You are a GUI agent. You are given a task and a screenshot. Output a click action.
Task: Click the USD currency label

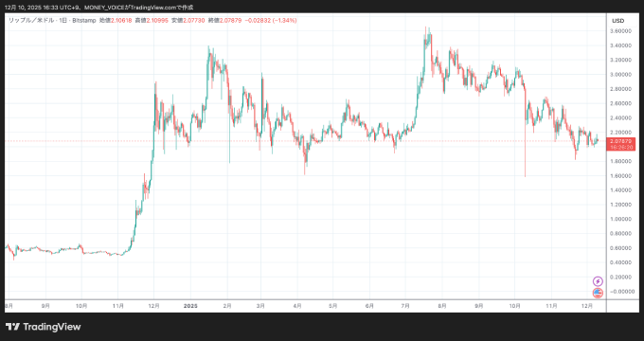[618, 21]
